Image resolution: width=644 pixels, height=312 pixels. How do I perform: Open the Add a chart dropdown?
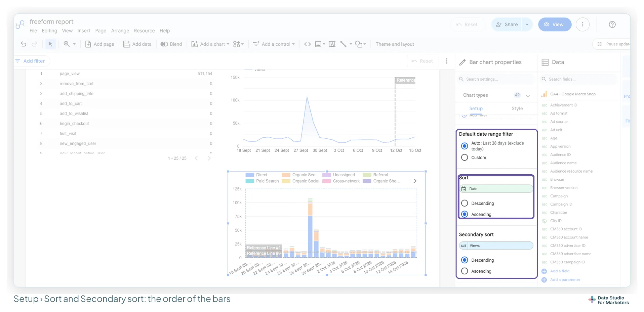click(x=210, y=44)
